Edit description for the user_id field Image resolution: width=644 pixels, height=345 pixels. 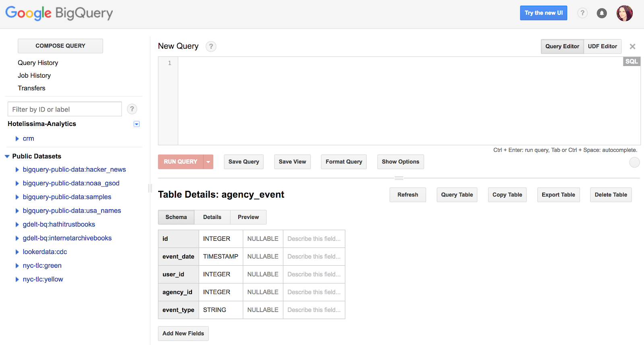[314, 274]
